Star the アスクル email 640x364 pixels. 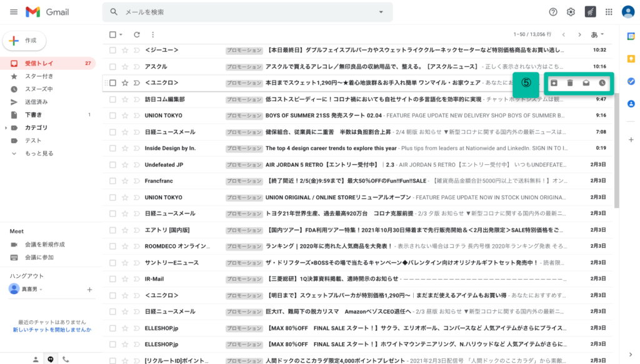(x=125, y=66)
